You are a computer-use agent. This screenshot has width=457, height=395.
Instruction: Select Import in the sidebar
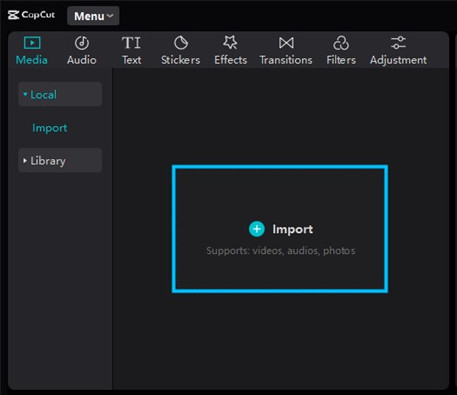[50, 128]
